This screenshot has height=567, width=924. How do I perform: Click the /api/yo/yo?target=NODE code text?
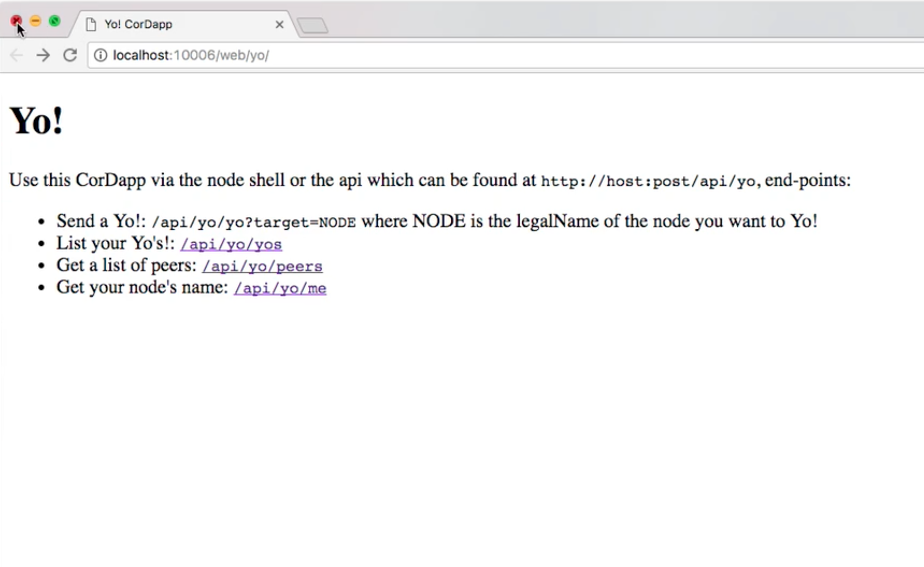click(253, 222)
